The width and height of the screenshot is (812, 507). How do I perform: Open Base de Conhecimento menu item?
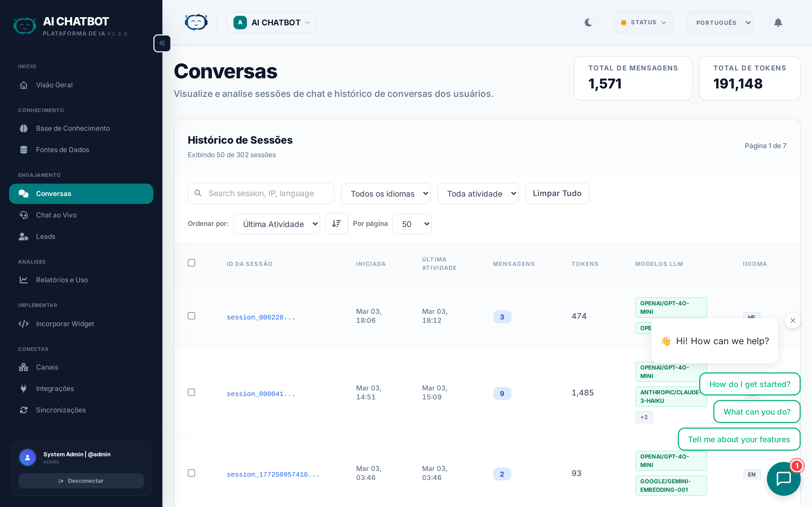[x=73, y=128]
